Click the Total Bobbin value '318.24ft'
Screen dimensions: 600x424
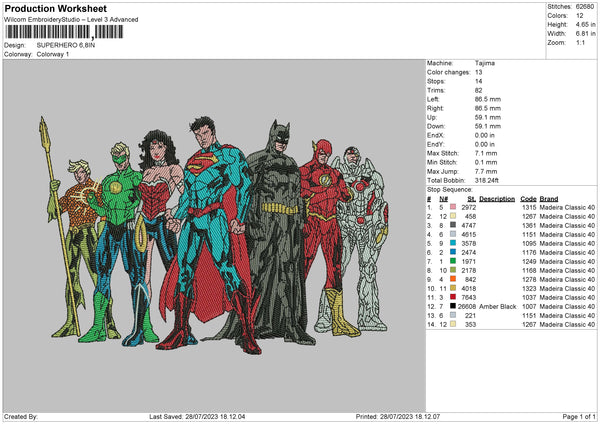487,180
